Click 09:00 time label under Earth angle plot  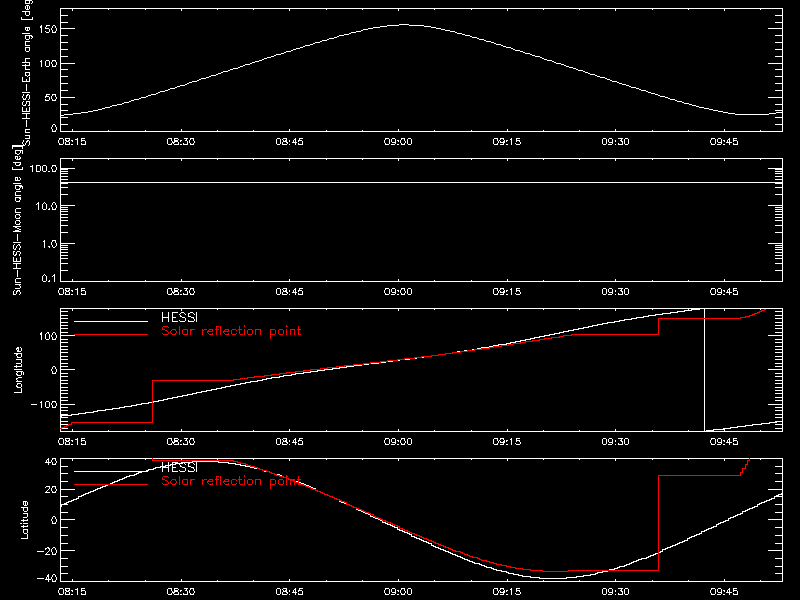coord(398,141)
